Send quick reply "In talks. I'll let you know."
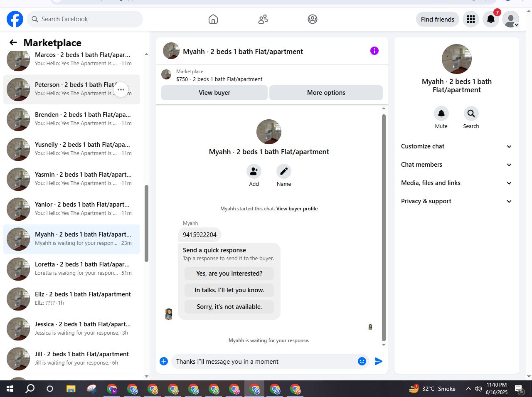The height and width of the screenshot is (397, 532). tap(229, 290)
